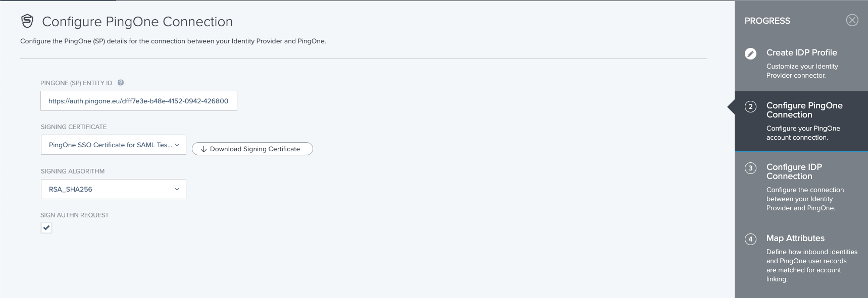Click the step 4 circle icon
The image size is (868, 298).
(750, 239)
